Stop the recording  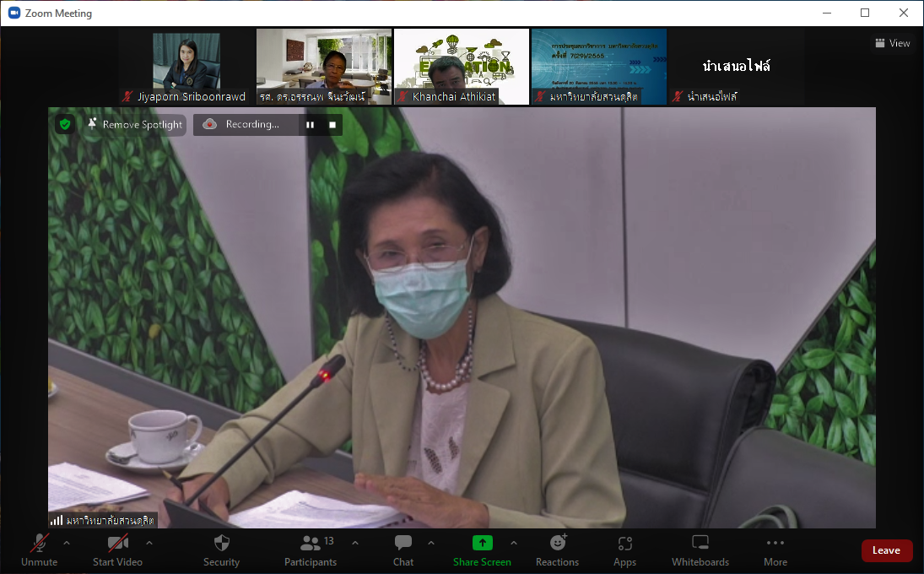coord(332,125)
